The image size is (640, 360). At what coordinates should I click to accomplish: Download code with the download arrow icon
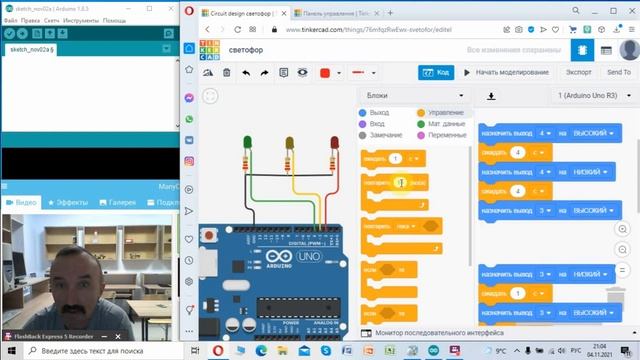coord(491,96)
